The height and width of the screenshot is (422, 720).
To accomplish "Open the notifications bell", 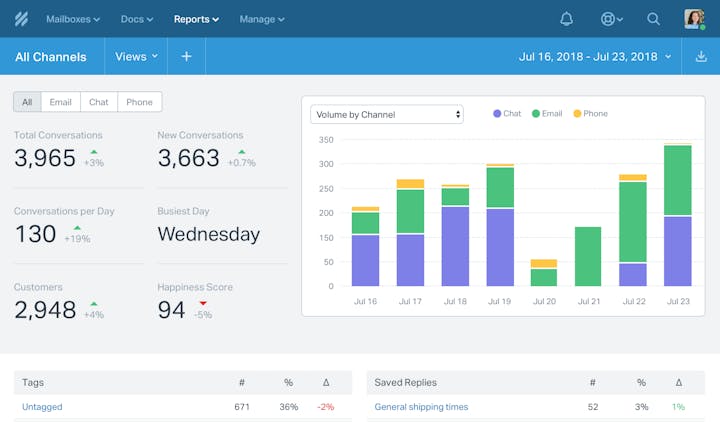I will pos(567,19).
